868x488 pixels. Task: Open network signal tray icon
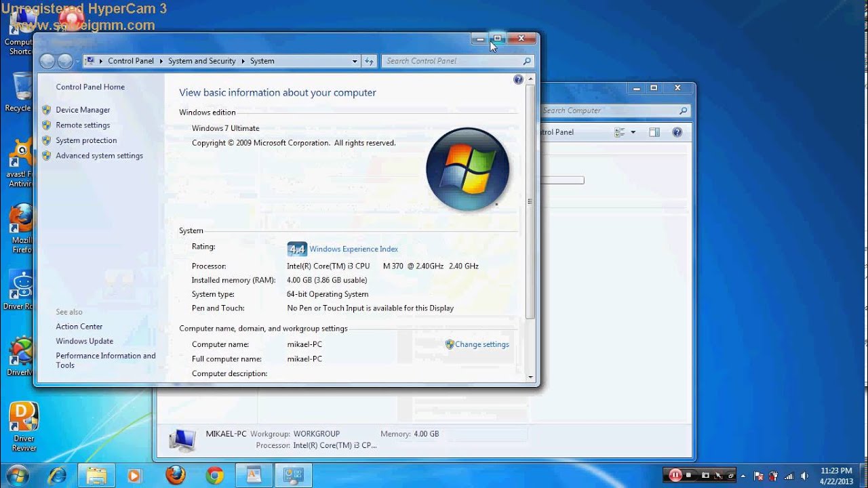pos(789,476)
